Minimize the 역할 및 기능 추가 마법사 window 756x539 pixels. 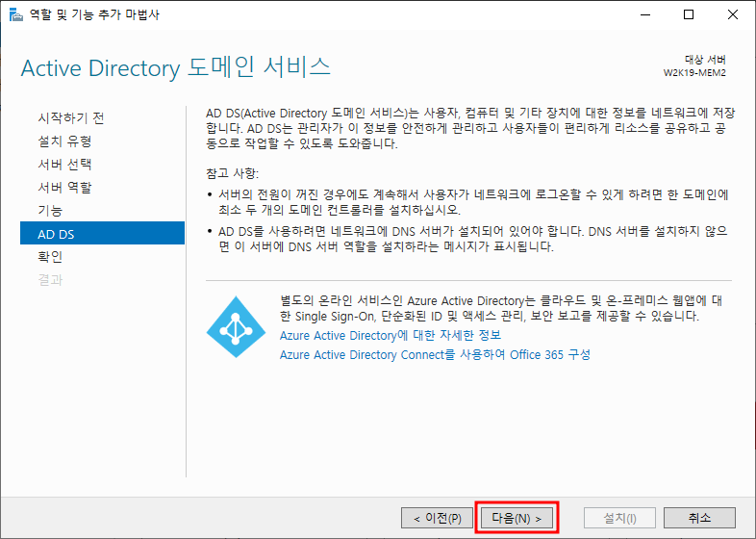[x=645, y=14]
